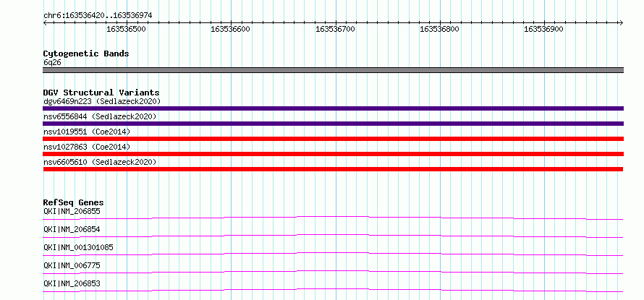
Task: Click the 6q26 band label
Action: (x=52, y=63)
